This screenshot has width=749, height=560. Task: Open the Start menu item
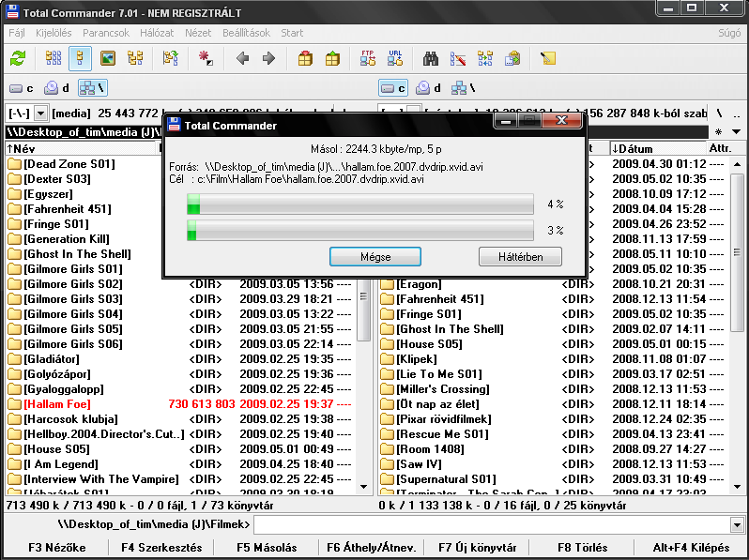pos(292,33)
